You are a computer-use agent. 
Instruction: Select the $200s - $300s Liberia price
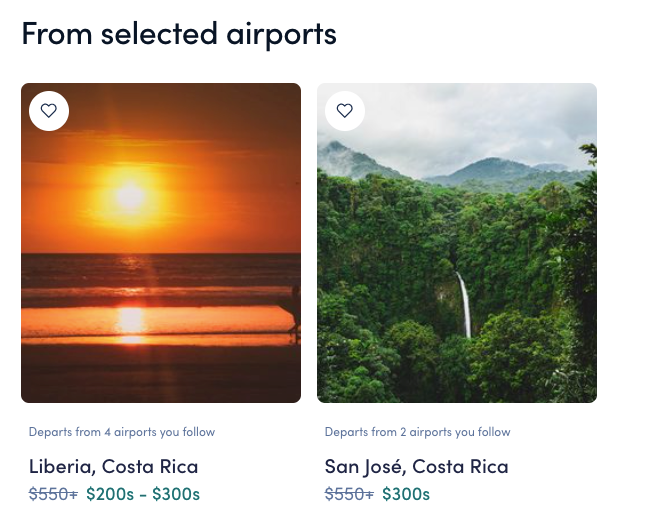[x=143, y=494]
